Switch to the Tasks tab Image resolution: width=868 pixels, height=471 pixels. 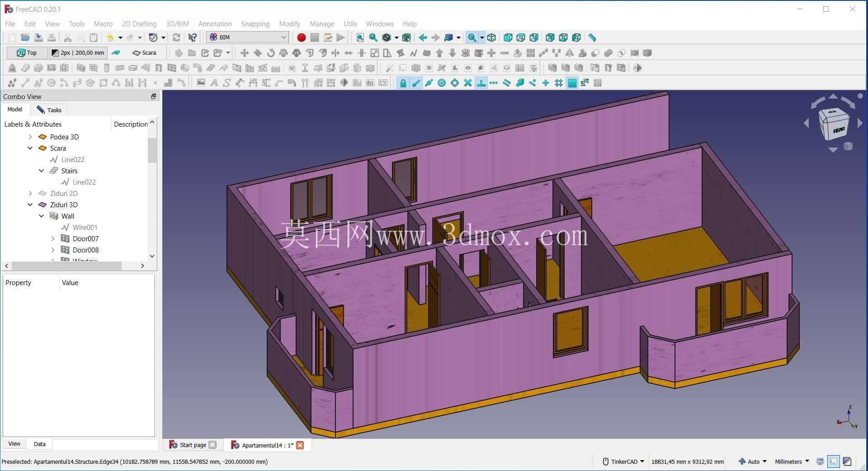click(49, 109)
